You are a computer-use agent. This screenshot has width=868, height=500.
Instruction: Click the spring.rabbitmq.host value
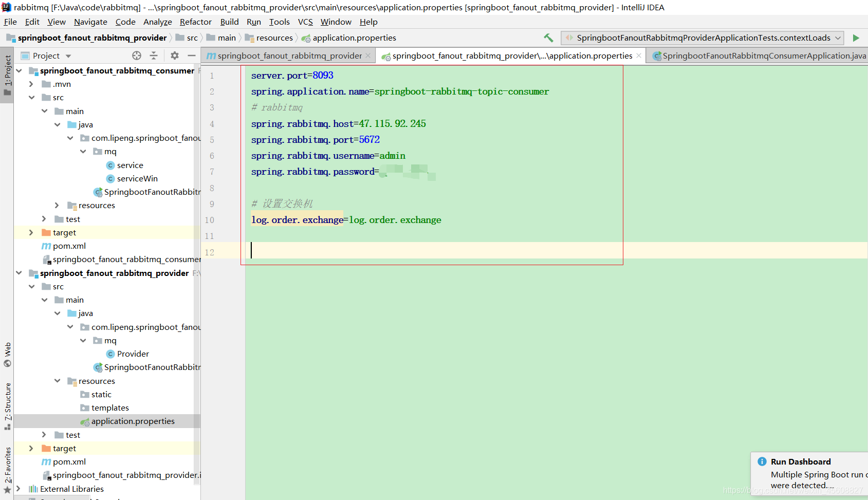coord(392,123)
